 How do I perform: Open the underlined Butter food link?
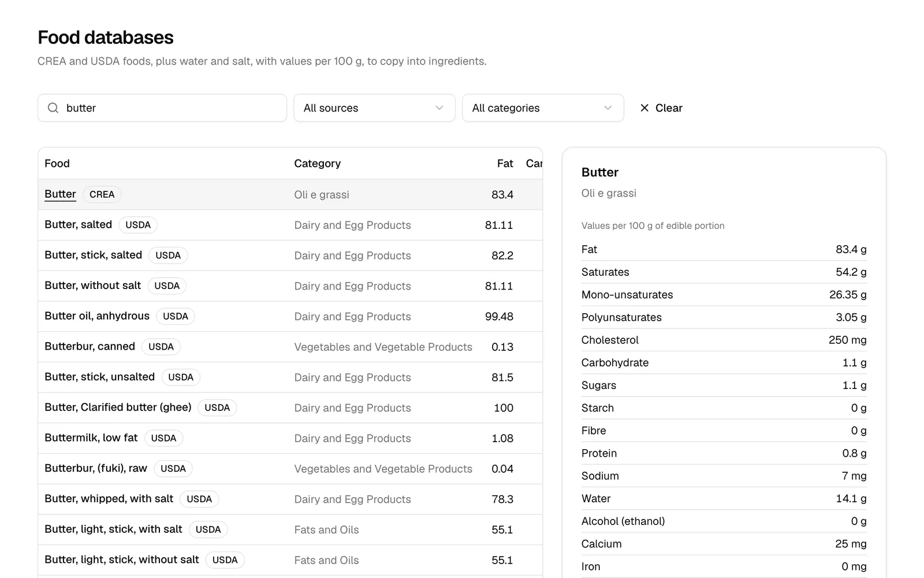(60, 194)
